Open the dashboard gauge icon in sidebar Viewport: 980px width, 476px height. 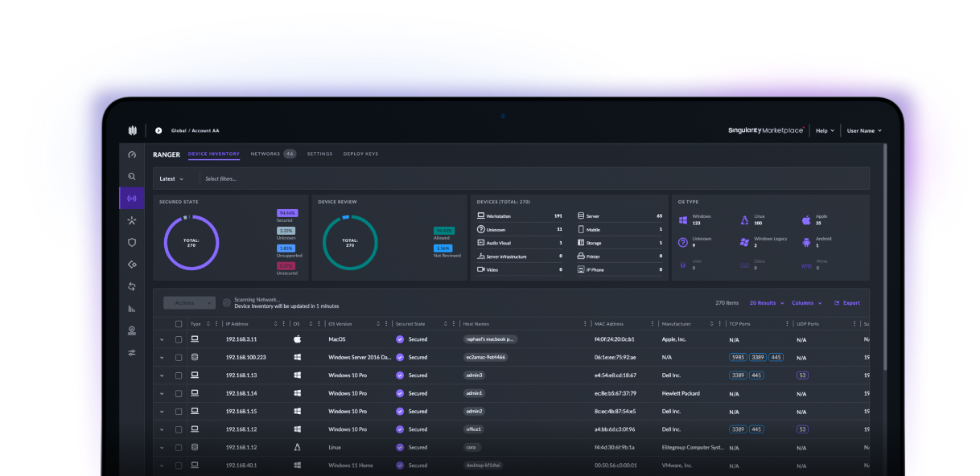(x=132, y=154)
